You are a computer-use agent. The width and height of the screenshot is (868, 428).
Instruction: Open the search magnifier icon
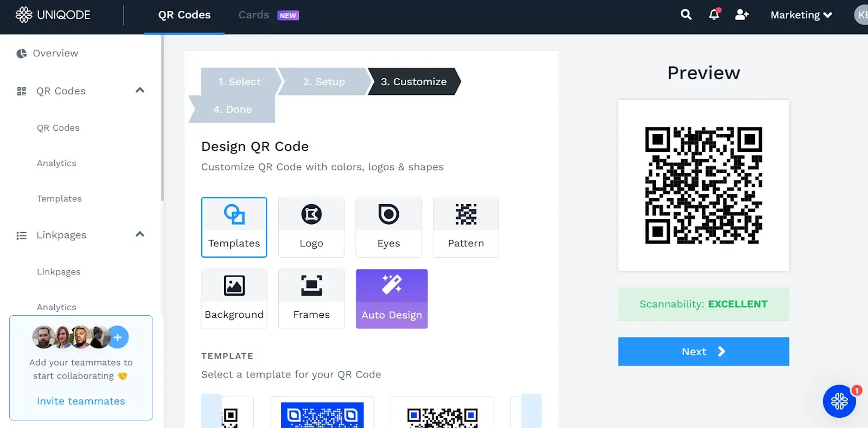[686, 15]
